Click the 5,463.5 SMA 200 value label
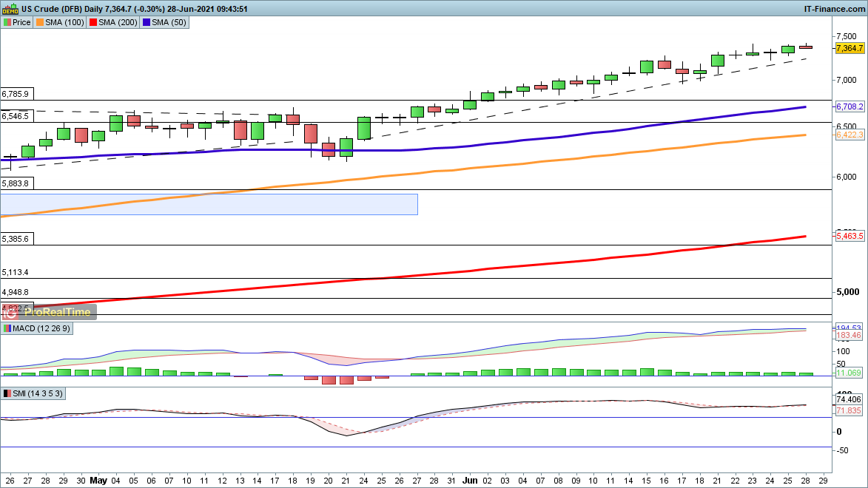This screenshot has height=488, width=868. pyautogui.click(x=850, y=236)
